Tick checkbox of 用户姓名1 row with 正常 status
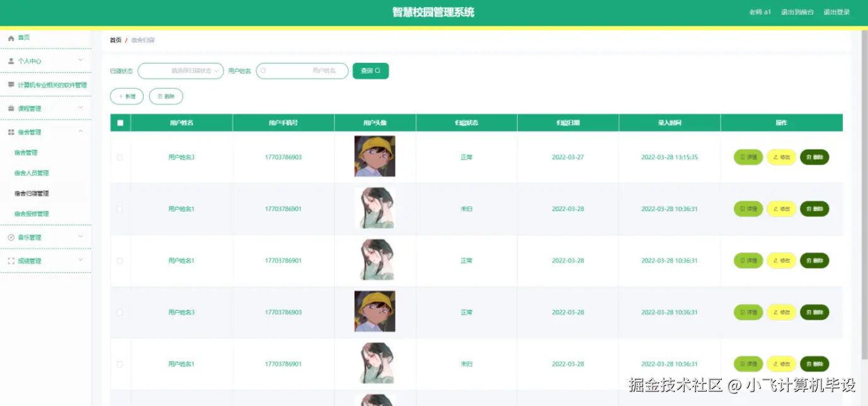This screenshot has height=406, width=868. tap(120, 261)
